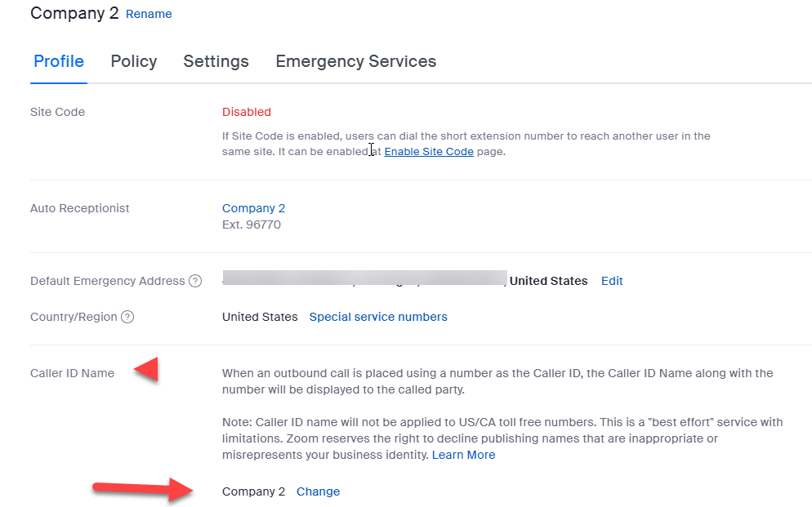The width and height of the screenshot is (812, 507).
Task: Go to the Emergency Services tab
Action: pos(355,61)
